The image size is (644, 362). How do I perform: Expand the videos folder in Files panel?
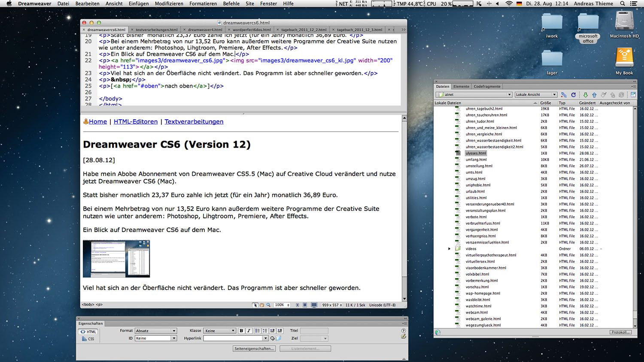pyautogui.click(x=450, y=249)
